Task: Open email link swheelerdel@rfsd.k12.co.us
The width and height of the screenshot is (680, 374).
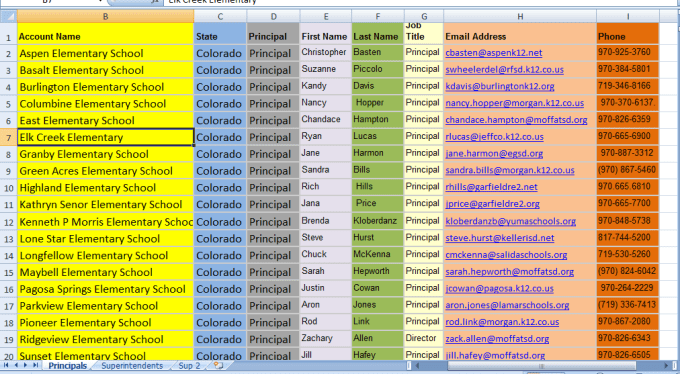Action: pyautogui.click(x=504, y=69)
